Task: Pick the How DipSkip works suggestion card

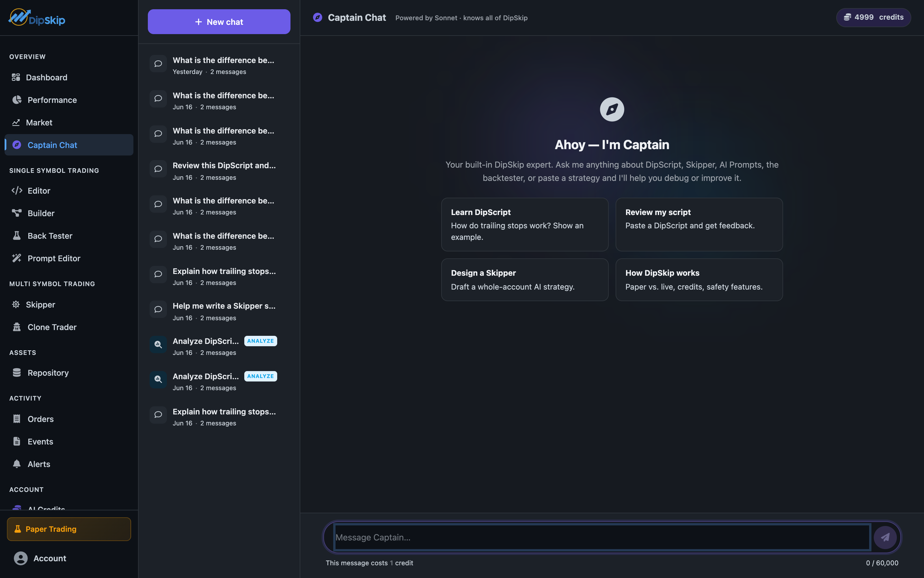Action: 699,280
